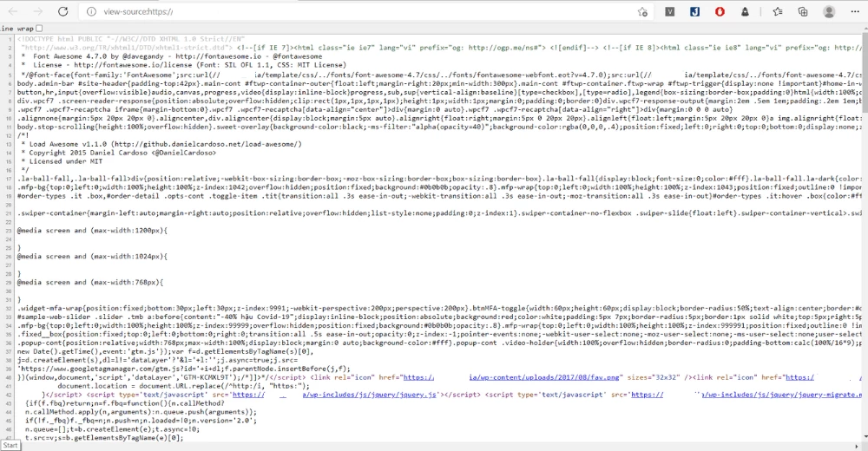Viewport: 868px width, 451px height.
Task: Click the DOCTYPE html PUBLIC line
Action: coord(131,39)
